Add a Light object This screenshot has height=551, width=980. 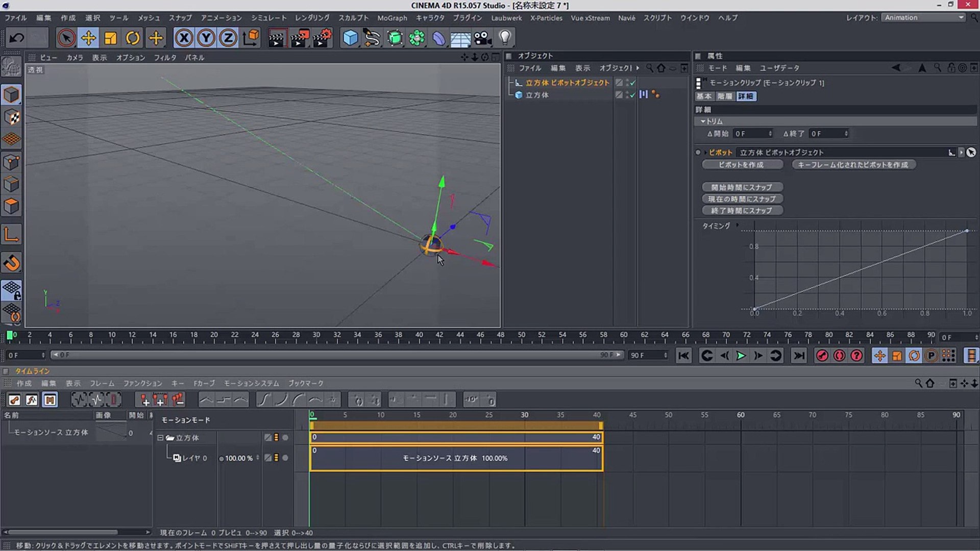[505, 38]
